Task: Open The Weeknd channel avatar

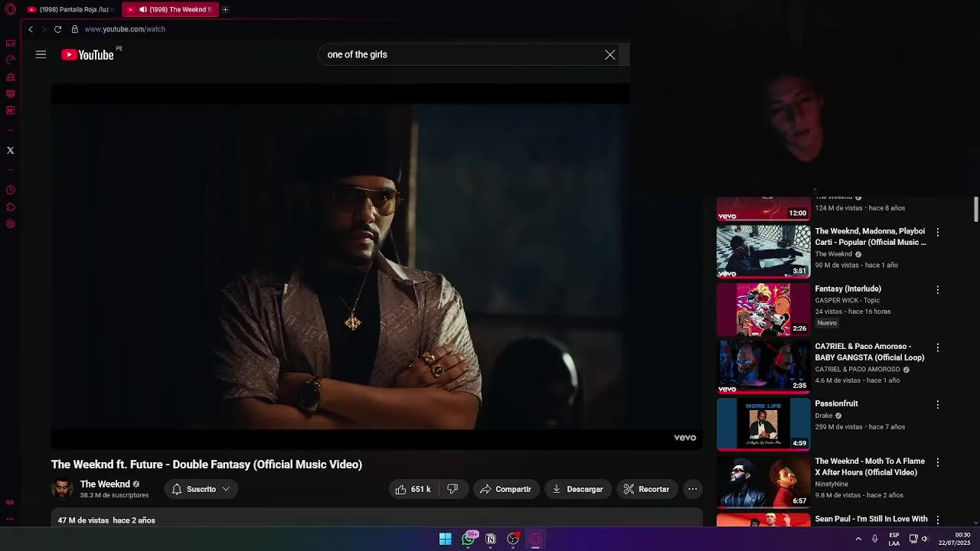Action: point(62,489)
